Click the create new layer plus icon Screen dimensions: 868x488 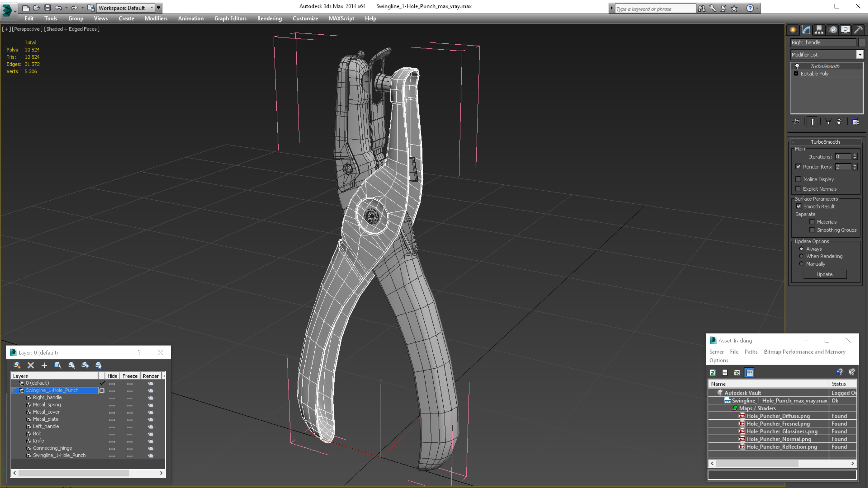[x=44, y=365]
